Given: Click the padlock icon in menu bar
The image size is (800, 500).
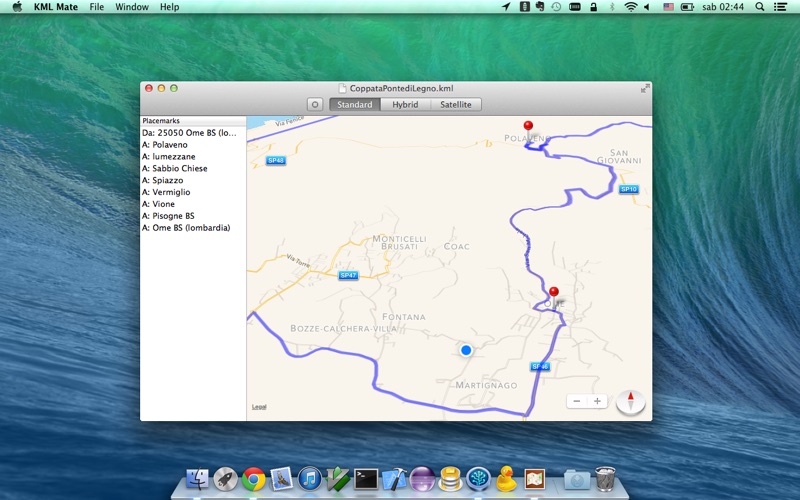Looking at the screenshot, I should coord(593,7).
